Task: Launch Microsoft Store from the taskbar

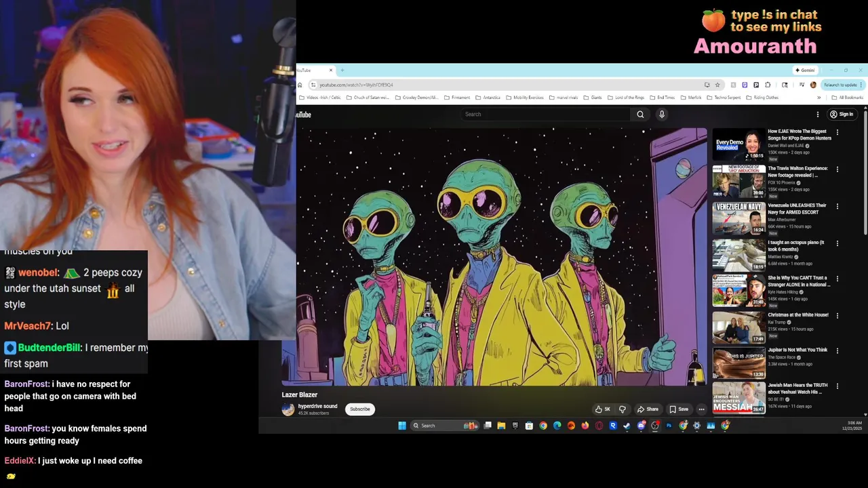Action: [x=529, y=426]
